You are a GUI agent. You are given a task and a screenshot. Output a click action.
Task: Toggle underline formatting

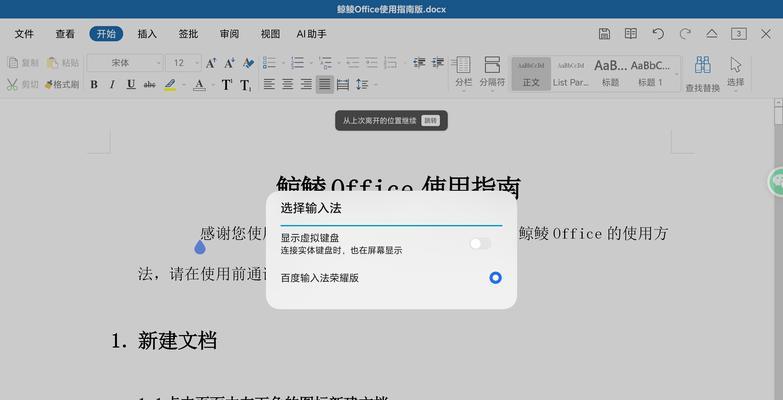click(131, 84)
